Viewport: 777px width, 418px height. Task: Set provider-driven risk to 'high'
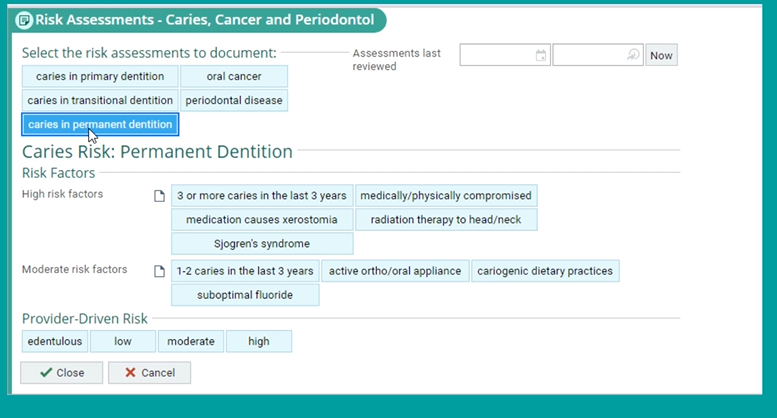coord(259,341)
